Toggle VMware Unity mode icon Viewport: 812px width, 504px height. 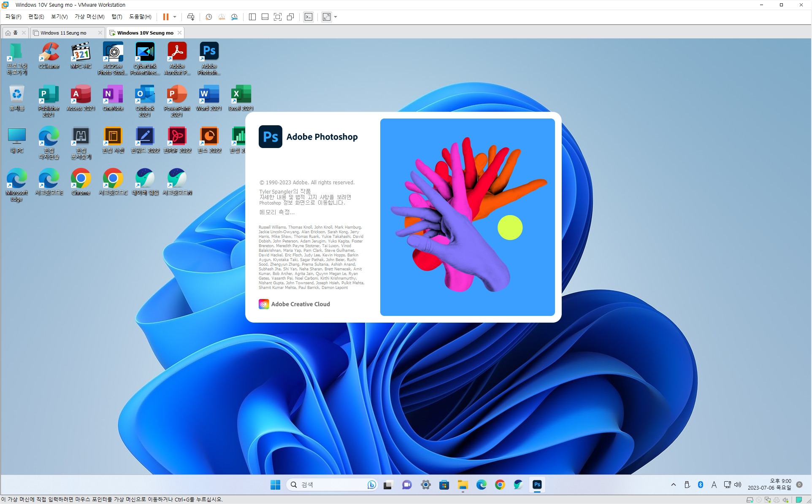(290, 17)
